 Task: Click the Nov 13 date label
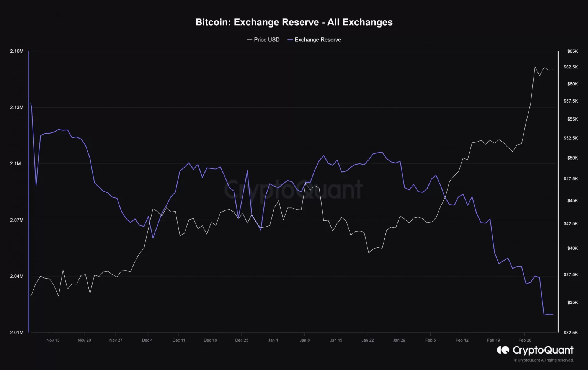point(53,340)
